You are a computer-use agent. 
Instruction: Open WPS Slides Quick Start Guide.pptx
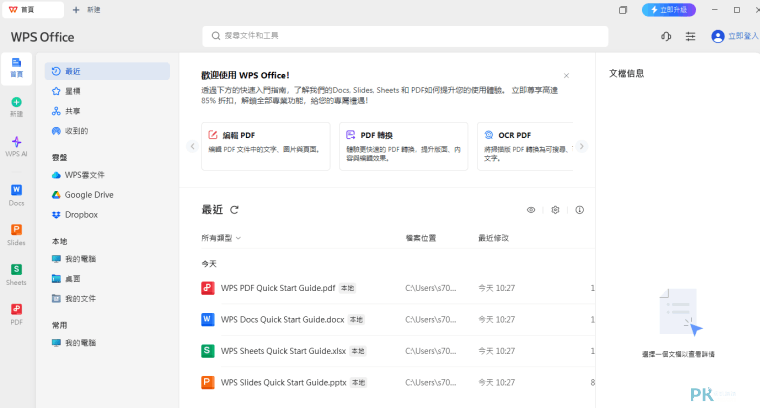[x=284, y=382]
